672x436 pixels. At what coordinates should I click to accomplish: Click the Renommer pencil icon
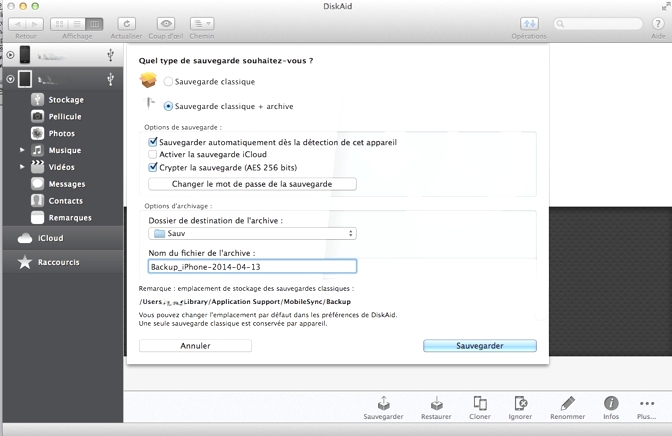[x=567, y=403]
